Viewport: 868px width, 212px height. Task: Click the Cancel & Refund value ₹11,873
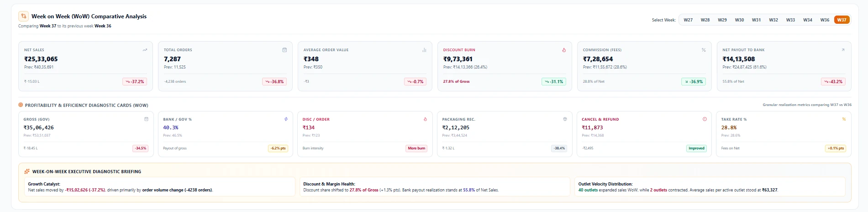point(592,127)
